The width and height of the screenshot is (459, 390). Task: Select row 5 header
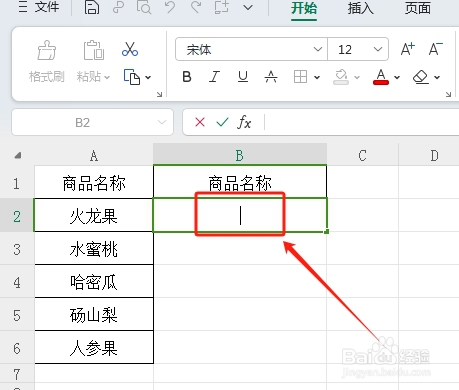(17, 315)
